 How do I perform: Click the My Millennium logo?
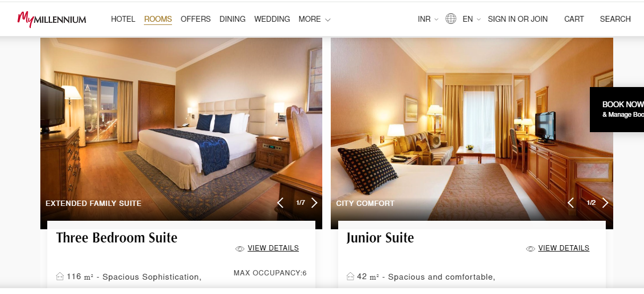point(51,19)
